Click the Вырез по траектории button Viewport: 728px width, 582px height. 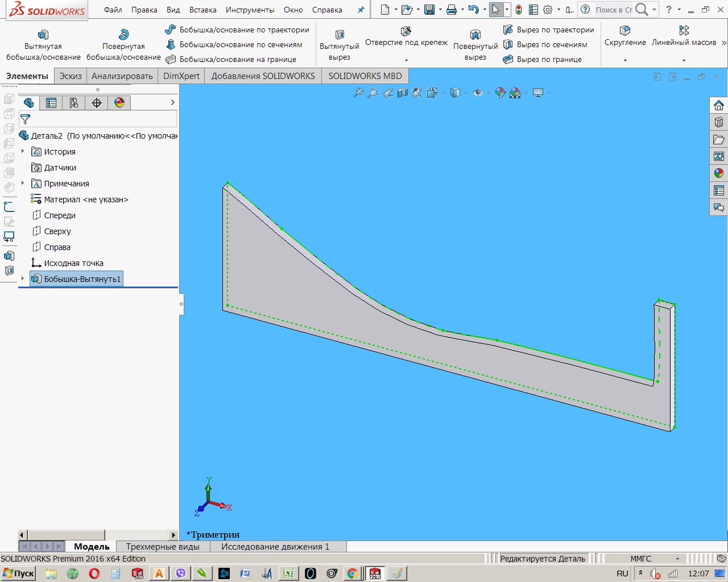[x=549, y=30]
